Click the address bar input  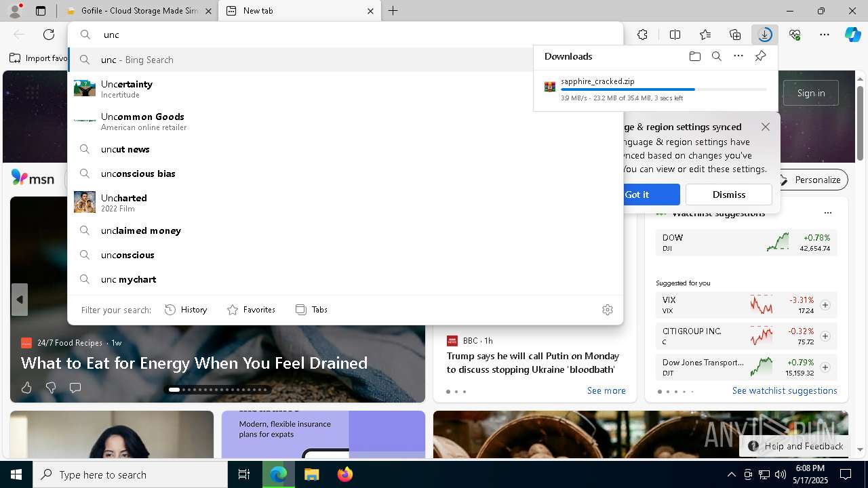[x=346, y=35]
